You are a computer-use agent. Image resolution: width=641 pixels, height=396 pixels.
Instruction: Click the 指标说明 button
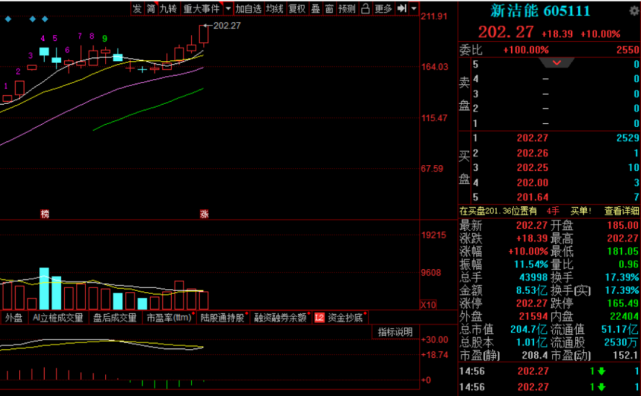click(395, 332)
